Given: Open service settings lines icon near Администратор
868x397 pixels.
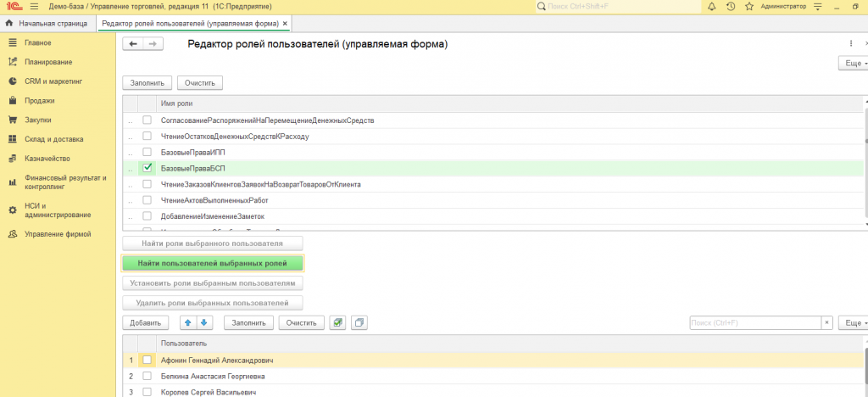Looking at the screenshot, I should tap(819, 6).
